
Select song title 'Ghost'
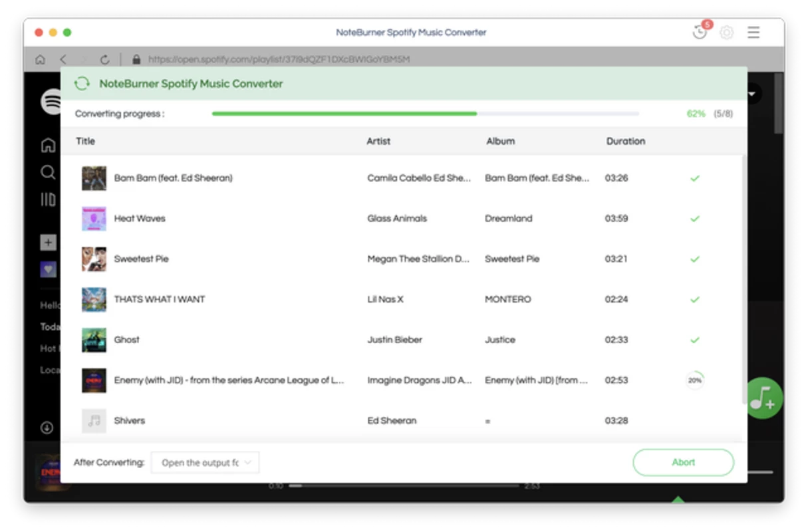coord(127,340)
